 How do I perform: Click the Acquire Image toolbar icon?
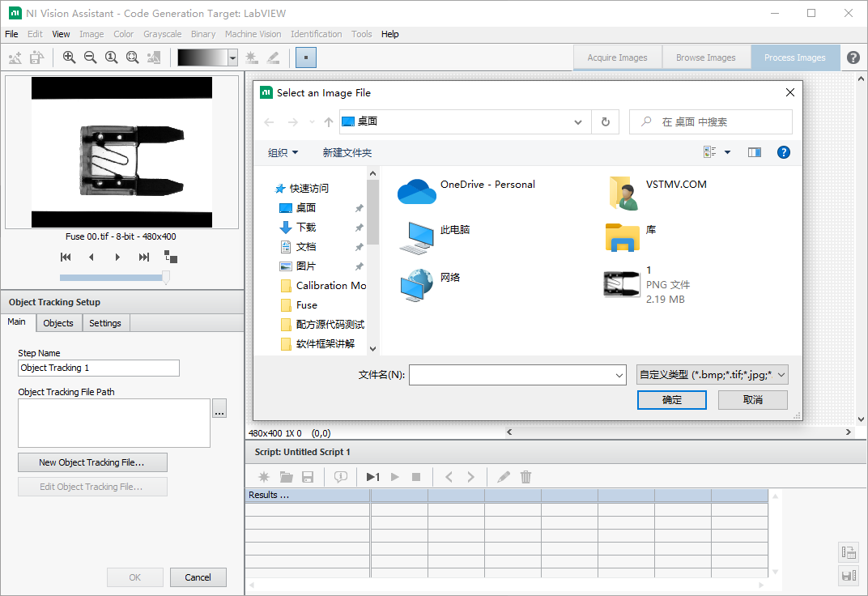click(x=15, y=57)
